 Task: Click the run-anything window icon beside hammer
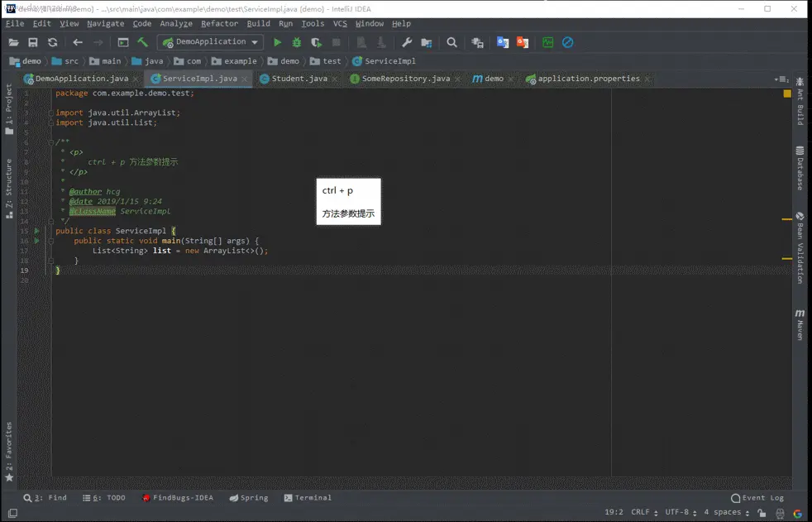[123, 42]
